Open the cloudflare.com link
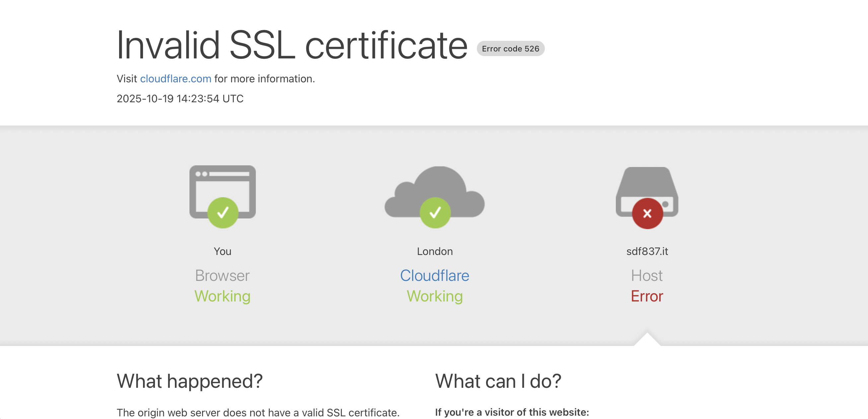 pyautogui.click(x=176, y=79)
